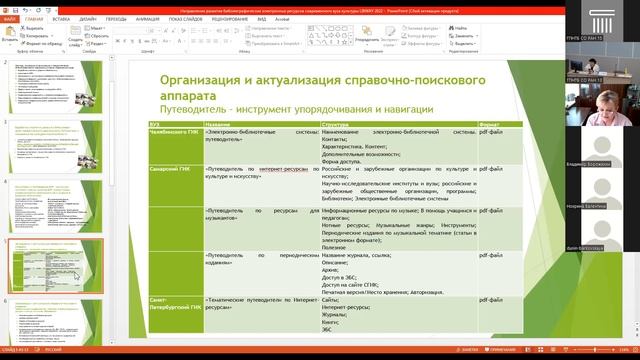Image resolution: width=640 pixels, height=360 pixels.
Task: Click the Paste (Вставить) clipboard icon
Action: tap(10, 31)
